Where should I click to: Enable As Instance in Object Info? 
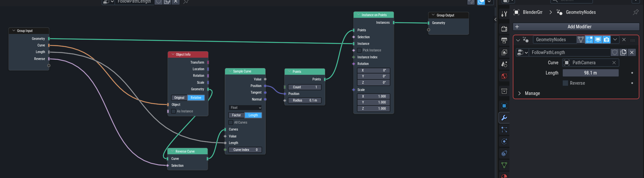pos(174,111)
